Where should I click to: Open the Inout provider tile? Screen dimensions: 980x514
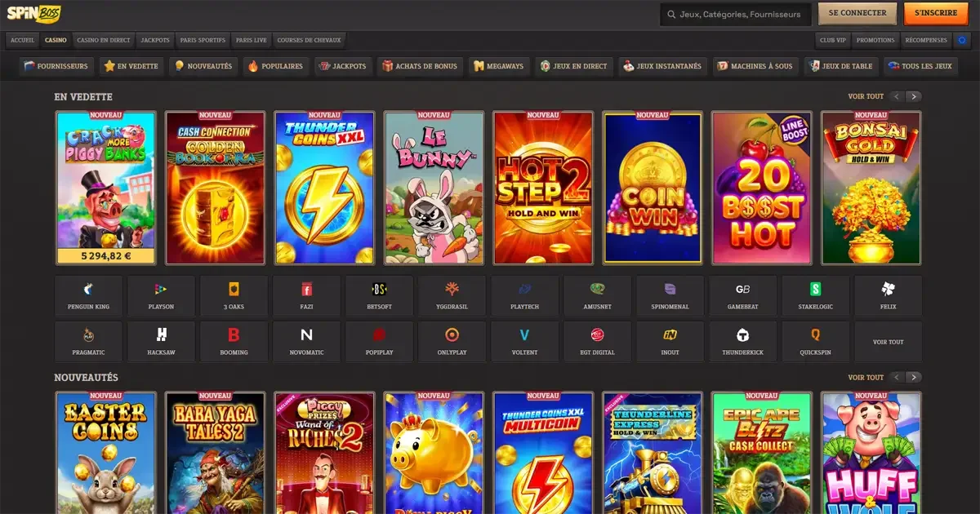click(670, 342)
